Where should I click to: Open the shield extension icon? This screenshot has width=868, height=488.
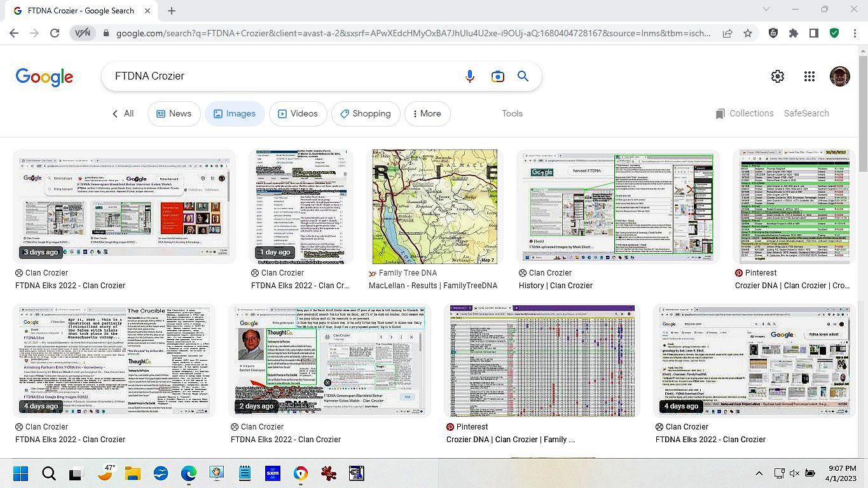(x=773, y=33)
